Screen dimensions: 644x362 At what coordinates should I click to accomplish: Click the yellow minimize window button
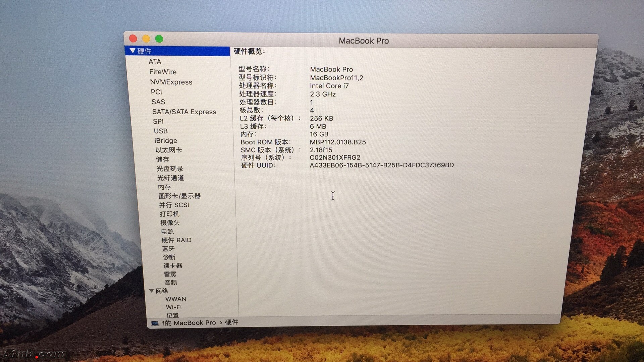pyautogui.click(x=146, y=39)
